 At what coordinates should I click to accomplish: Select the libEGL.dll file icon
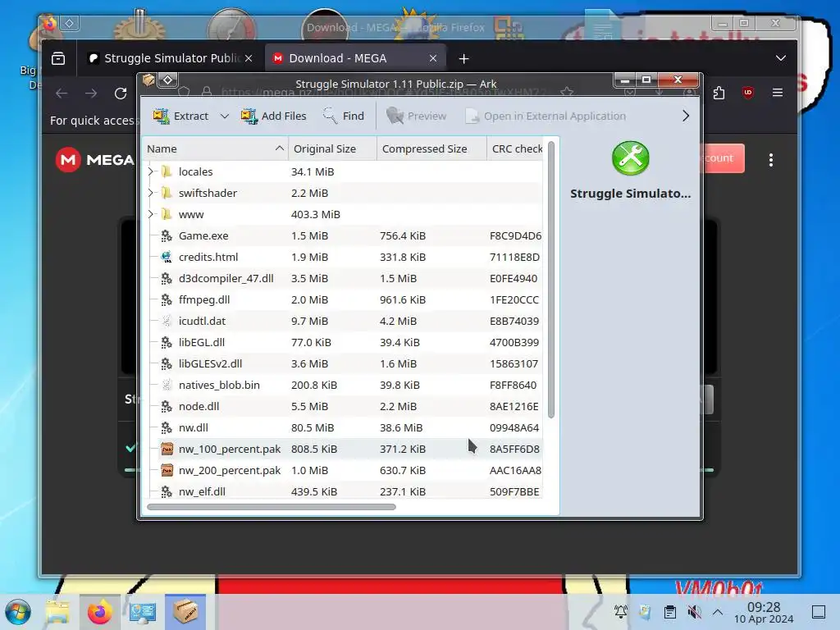(x=167, y=342)
